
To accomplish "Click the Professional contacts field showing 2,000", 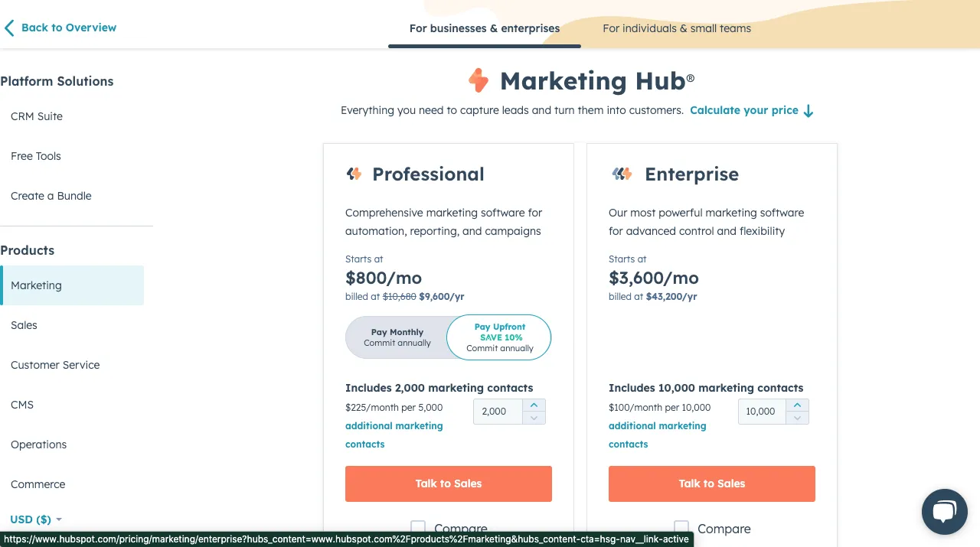I will [x=498, y=412].
